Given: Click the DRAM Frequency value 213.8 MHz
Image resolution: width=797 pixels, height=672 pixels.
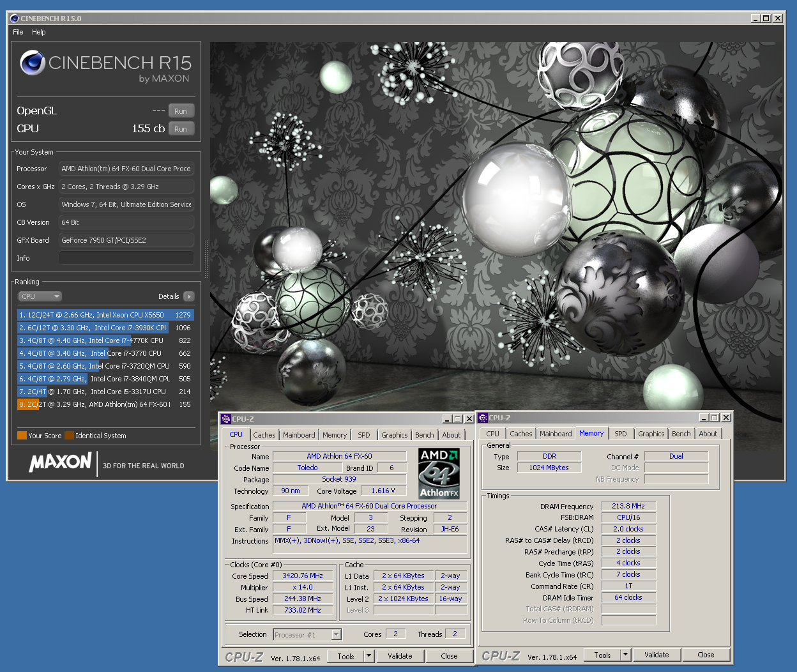Looking at the screenshot, I should tap(628, 506).
